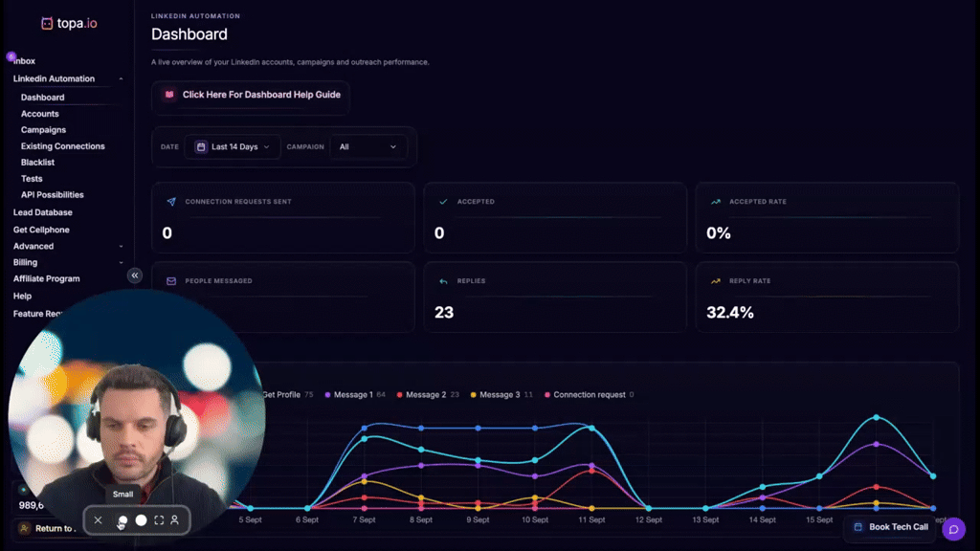The height and width of the screenshot is (551, 980).
Task: Click the People Messaged envelope icon
Action: click(x=171, y=281)
